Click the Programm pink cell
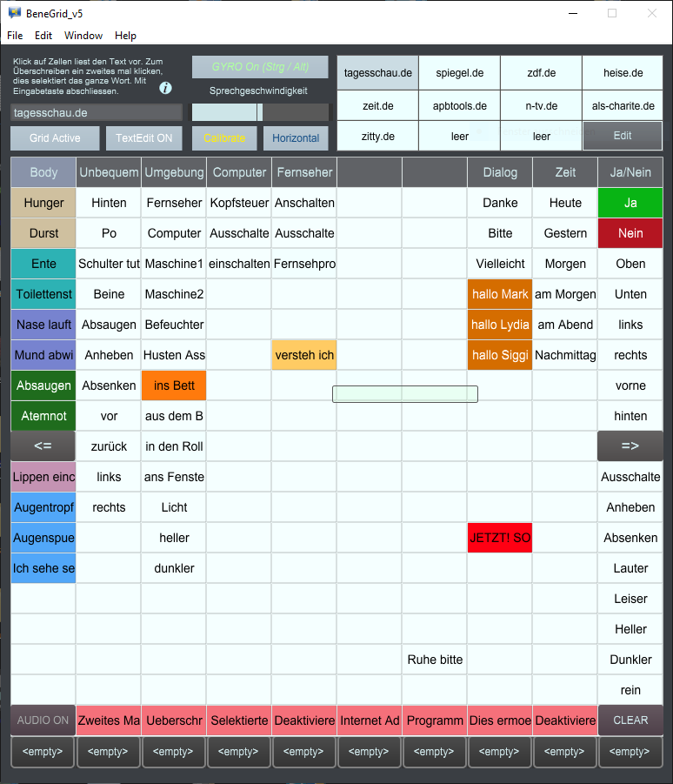Image resolution: width=673 pixels, height=784 pixels. tap(435, 720)
